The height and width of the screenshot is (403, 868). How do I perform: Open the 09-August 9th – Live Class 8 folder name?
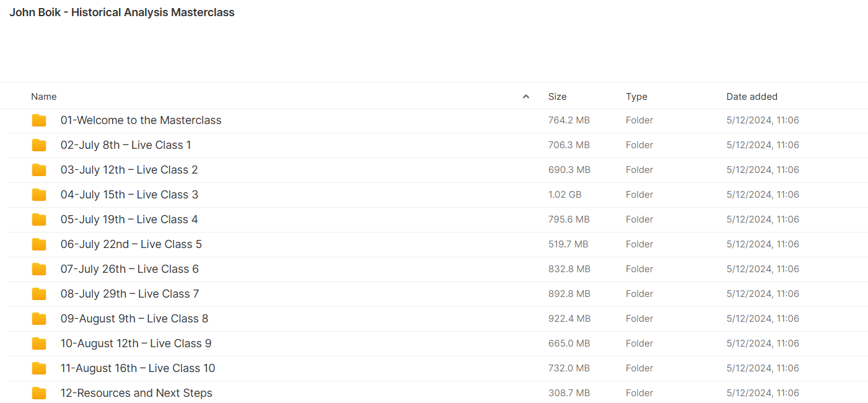click(x=134, y=319)
